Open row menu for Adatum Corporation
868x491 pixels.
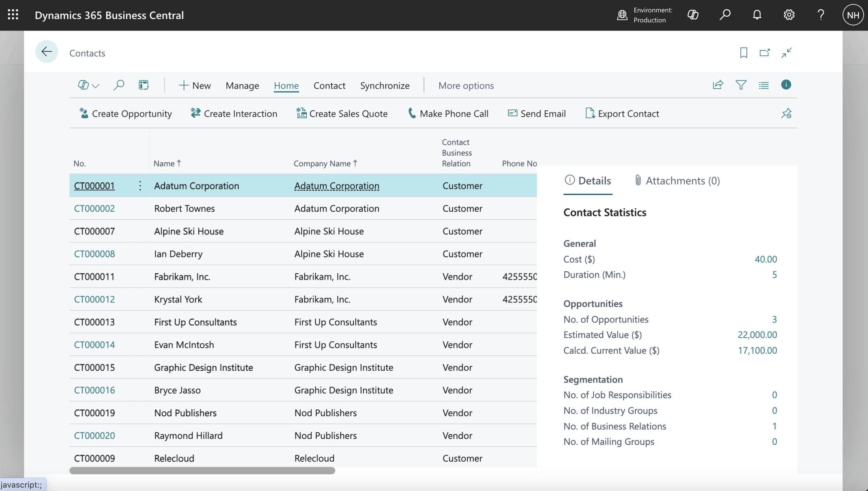(140, 186)
